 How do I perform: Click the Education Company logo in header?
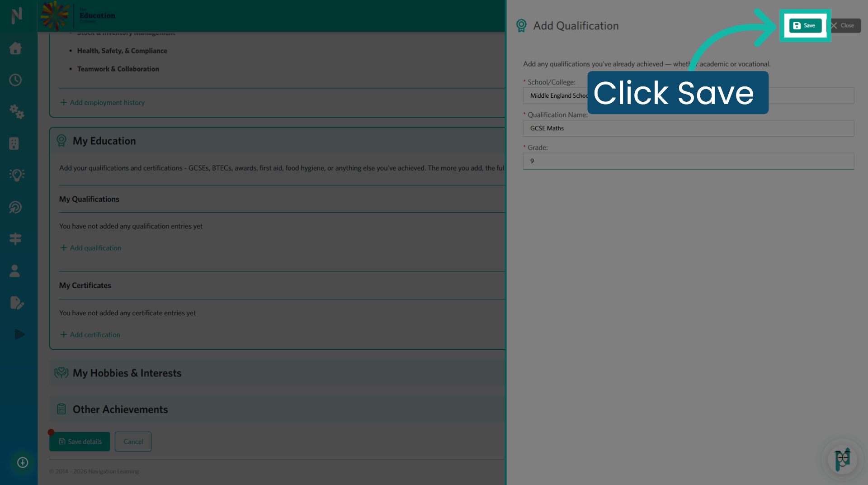click(x=78, y=15)
